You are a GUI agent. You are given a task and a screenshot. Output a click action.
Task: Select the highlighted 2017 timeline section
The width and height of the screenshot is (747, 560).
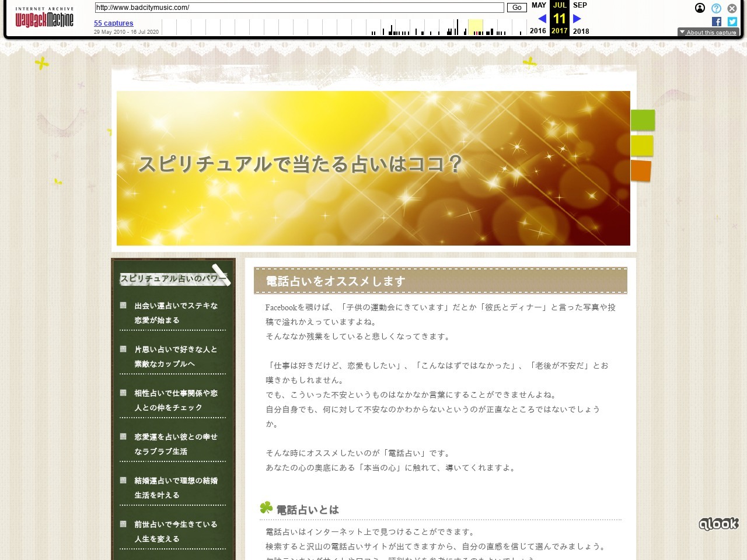tap(476, 27)
